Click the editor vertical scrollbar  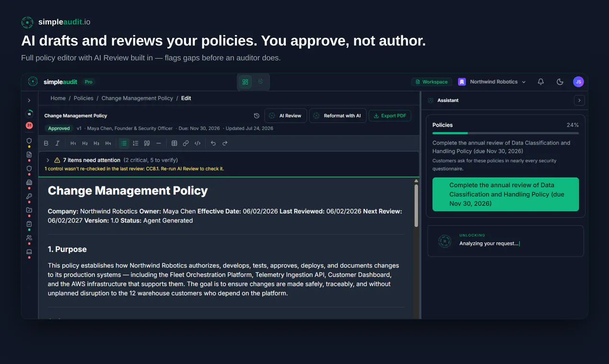[x=416, y=206]
